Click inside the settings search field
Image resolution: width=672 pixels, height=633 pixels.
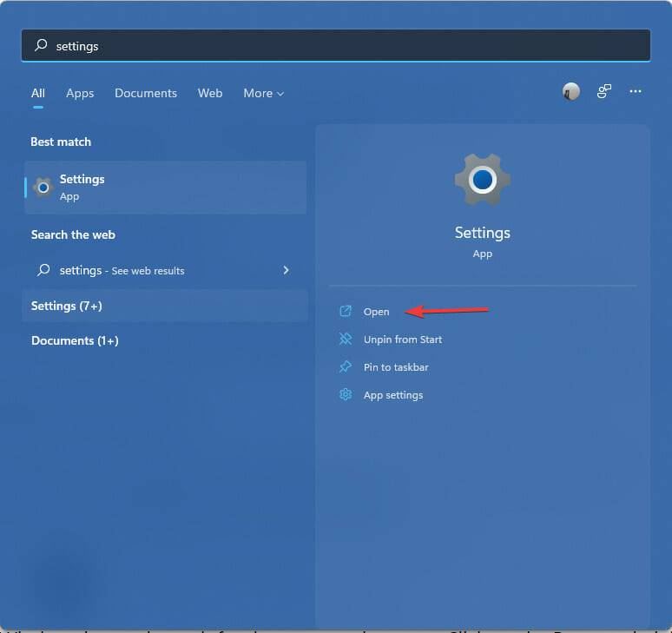pos(336,45)
